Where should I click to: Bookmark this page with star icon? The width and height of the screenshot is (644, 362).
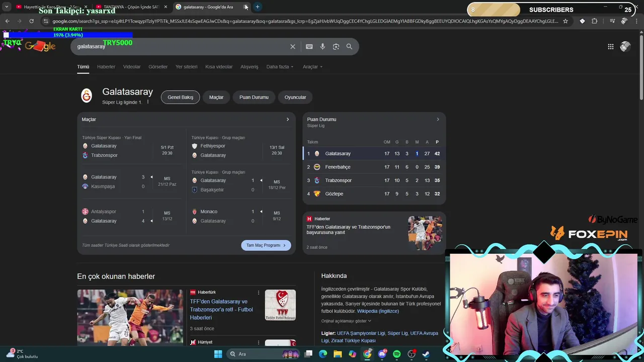pyautogui.click(x=566, y=21)
